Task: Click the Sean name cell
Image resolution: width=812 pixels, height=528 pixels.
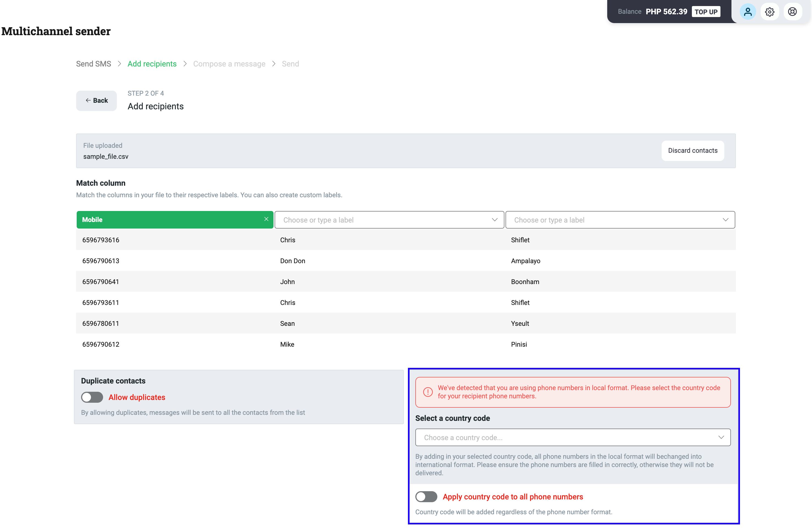Action: [287, 324]
